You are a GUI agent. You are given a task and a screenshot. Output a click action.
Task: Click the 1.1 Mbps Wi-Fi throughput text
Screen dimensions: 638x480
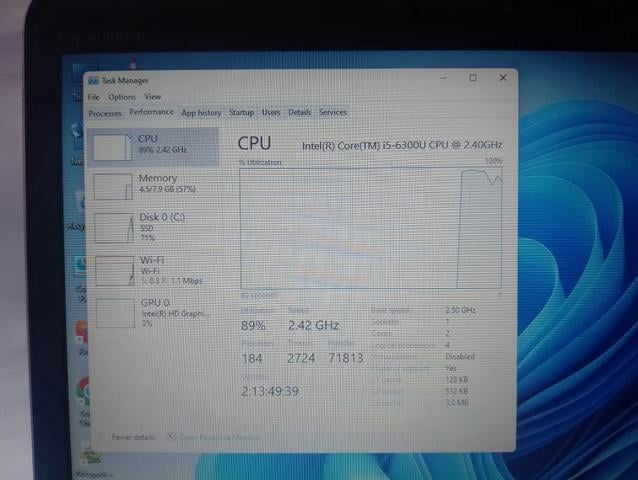pyautogui.click(x=187, y=281)
